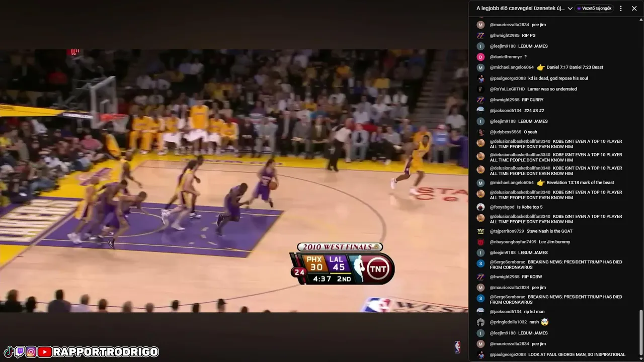Image resolution: width=644 pixels, height=362 pixels.
Task: Click the username on the 'RIP KOBW' message
Action: coord(505,277)
